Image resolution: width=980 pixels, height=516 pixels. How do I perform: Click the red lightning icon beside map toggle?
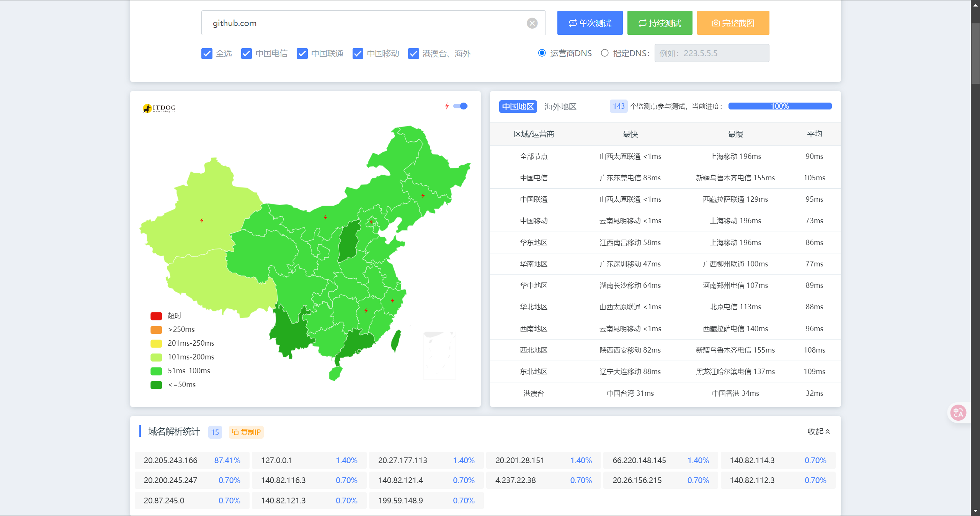point(447,106)
